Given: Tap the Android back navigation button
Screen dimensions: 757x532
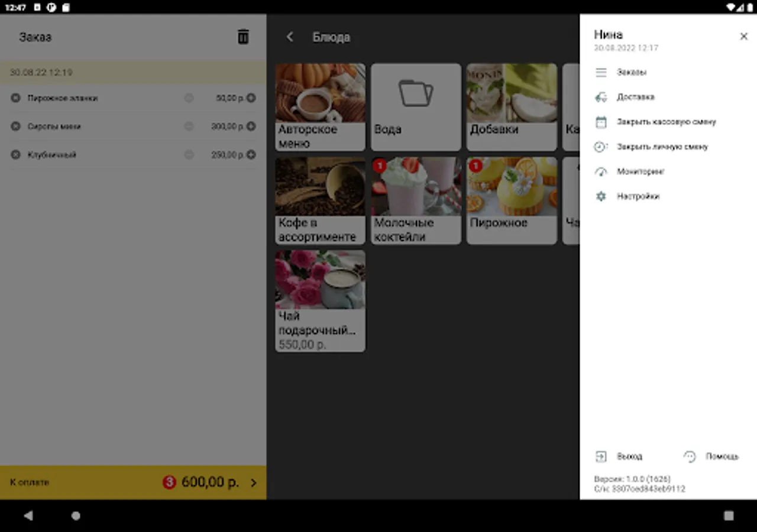Looking at the screenshot, I should point(28,515).
